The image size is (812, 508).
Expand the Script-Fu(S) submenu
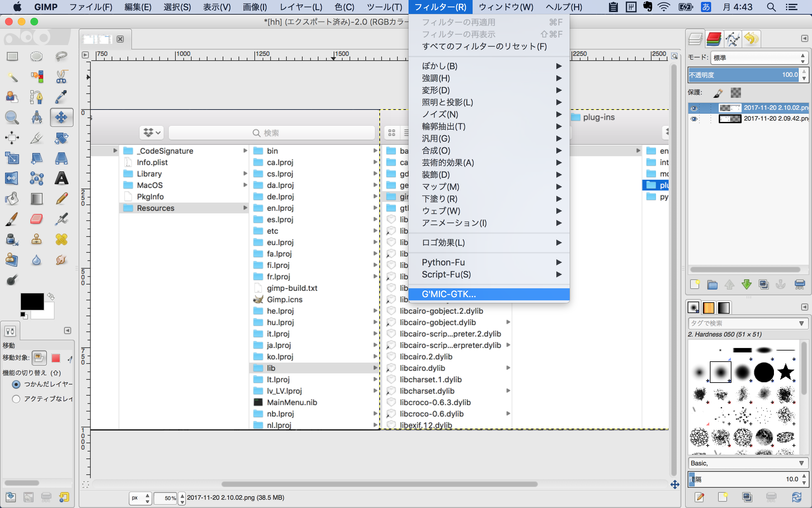489,275
